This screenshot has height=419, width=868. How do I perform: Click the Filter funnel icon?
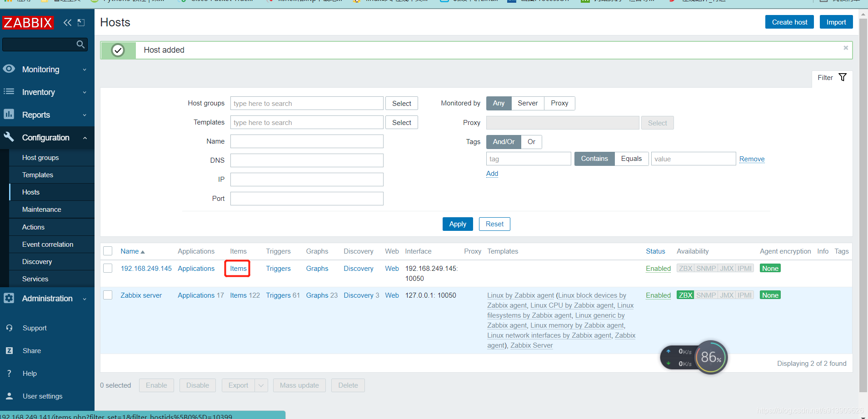[x=843, y=77]
